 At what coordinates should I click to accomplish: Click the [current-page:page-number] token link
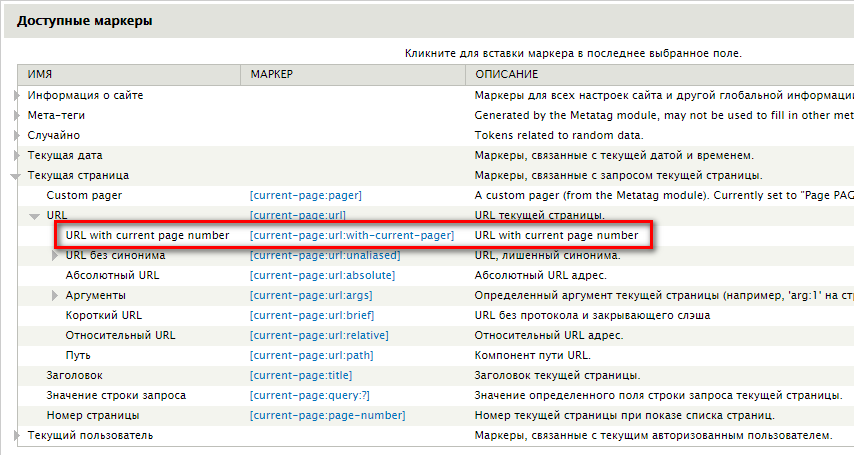coord(327,415)
